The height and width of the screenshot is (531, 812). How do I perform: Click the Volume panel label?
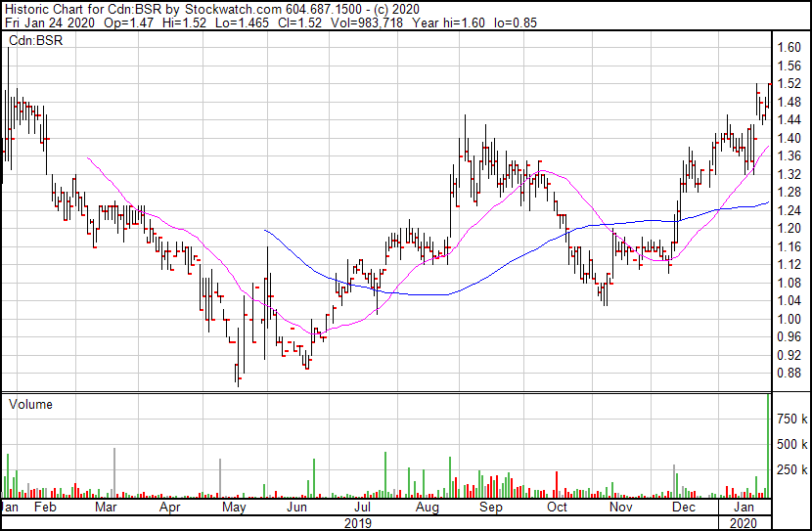tap(30, 404)
